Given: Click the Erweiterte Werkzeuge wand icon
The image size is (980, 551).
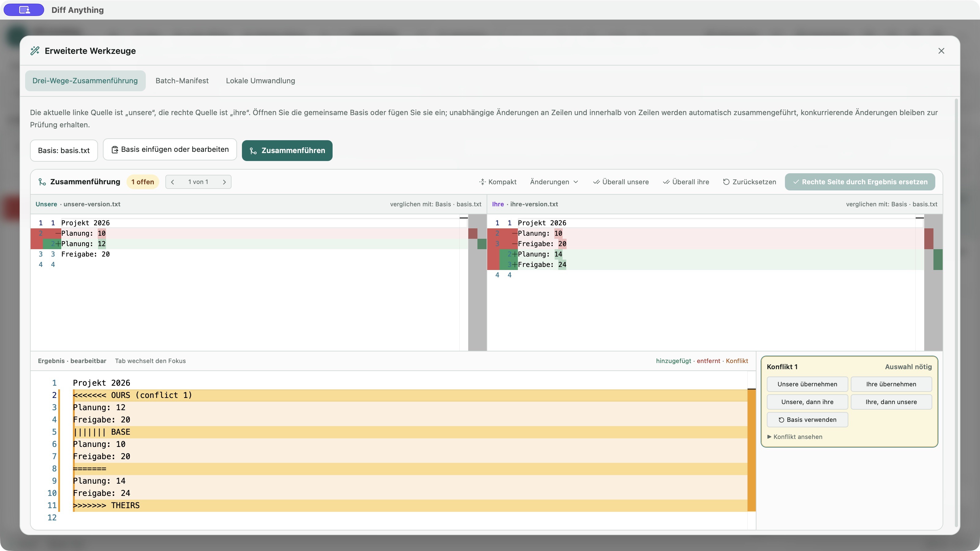Looking at the screenshot, I should click(x=35, y=51).
